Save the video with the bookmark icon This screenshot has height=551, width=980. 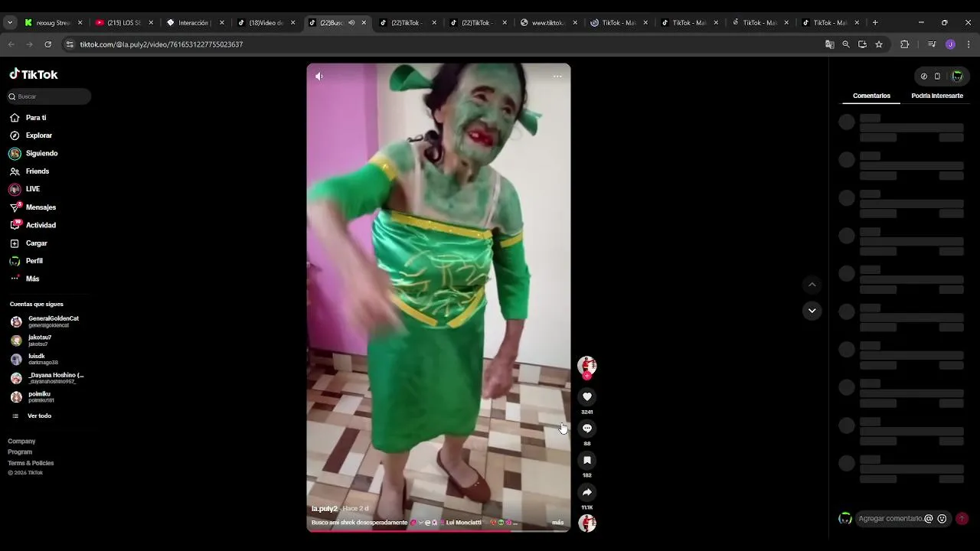point(587,460)
